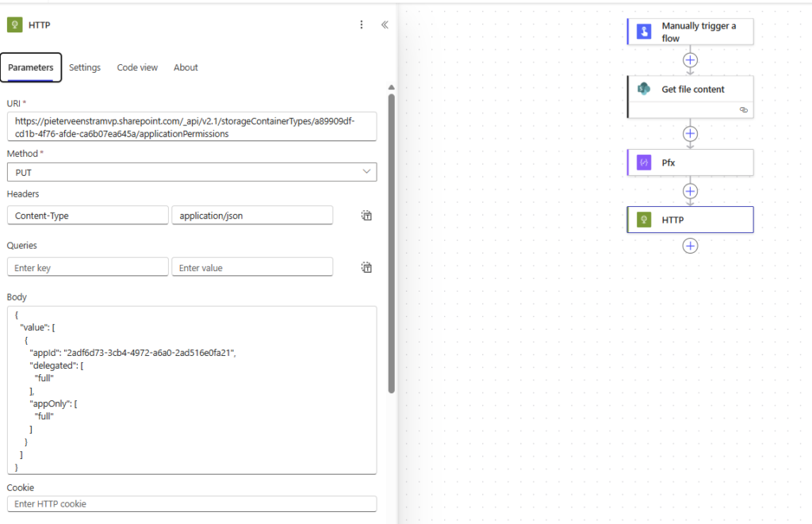Click the "appOnly": [ line in Body
Screen dimensions: 812x524
53,404
